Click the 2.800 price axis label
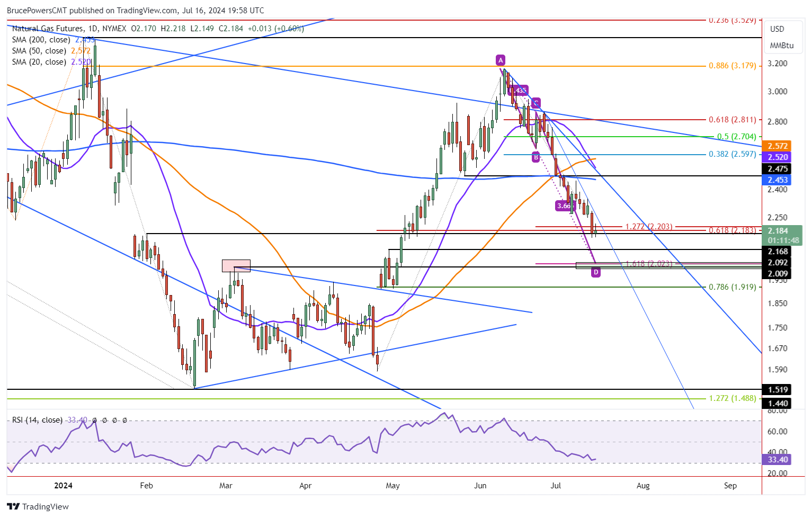The height and width of the screenshot is (518, 812). [777, 121]
